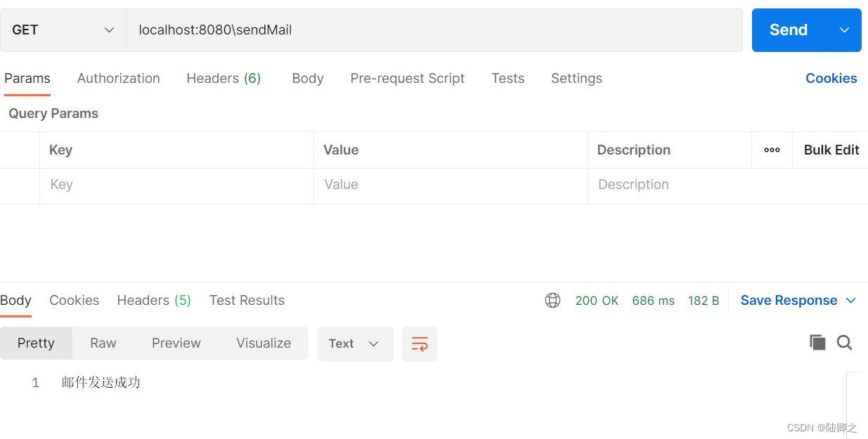Open the Tests tab
Image resolution: width=868 pixels, height=439 pixels.
click(x=507, y=78)
